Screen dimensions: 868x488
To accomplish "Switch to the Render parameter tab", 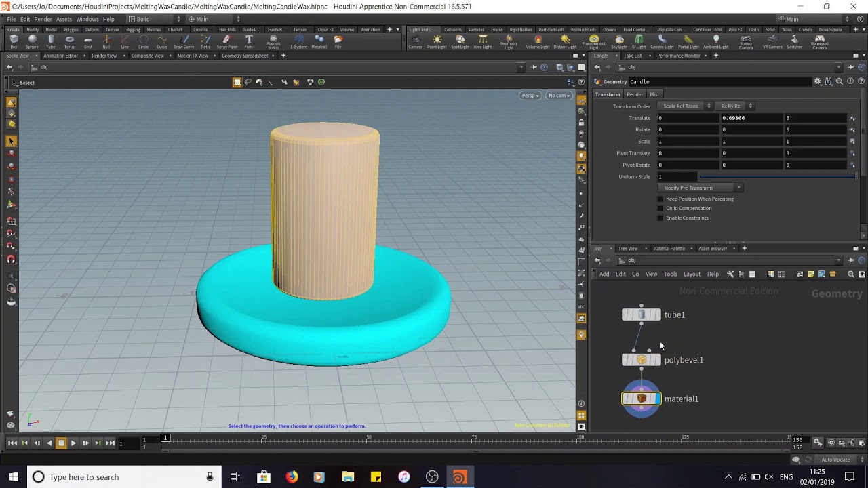I will pos(635,94).
